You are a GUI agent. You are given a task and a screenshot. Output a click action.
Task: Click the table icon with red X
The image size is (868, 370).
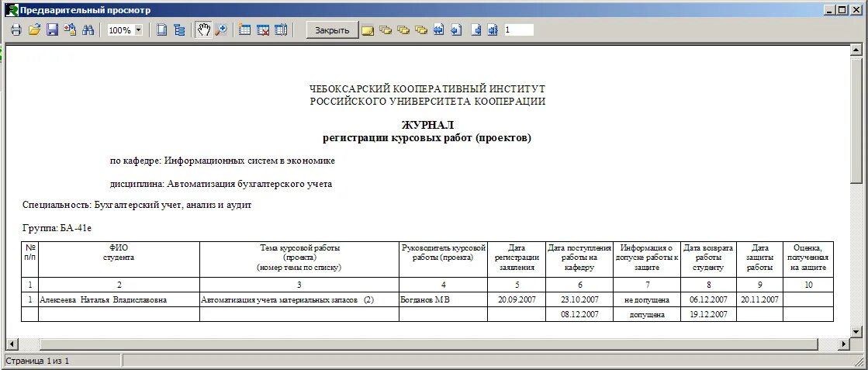pos(263,30)
